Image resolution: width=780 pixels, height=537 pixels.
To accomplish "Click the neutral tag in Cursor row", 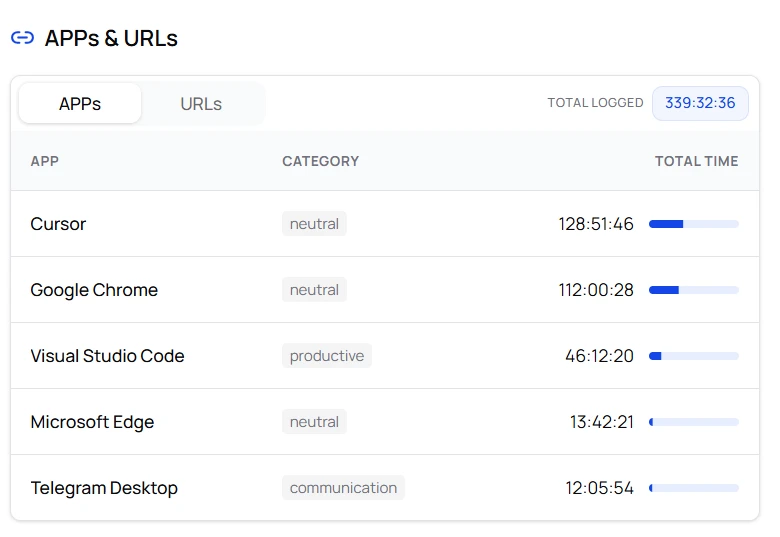I will [x=314, y=224].
